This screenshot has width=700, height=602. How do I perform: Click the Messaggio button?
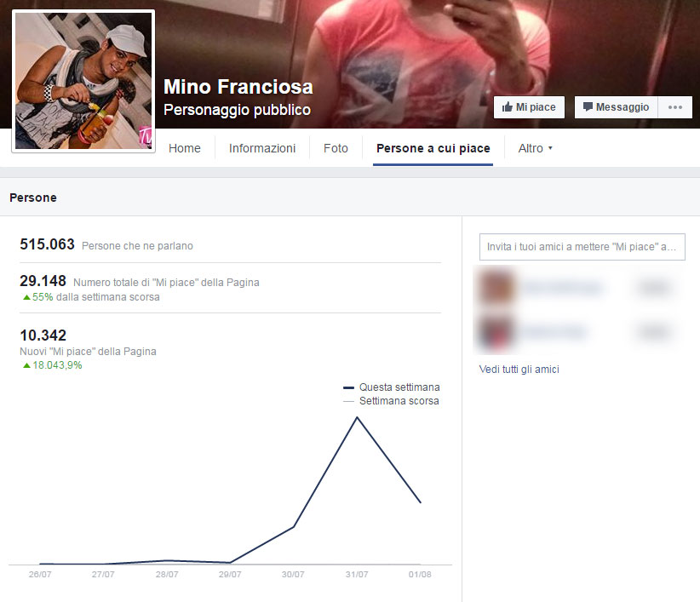pos(616,107)
